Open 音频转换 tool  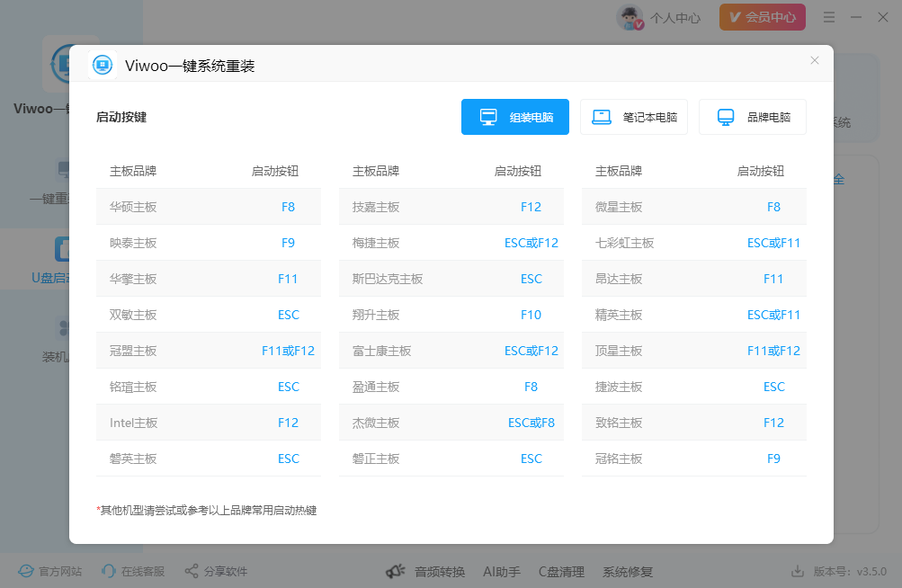click(x=440, y=572)
